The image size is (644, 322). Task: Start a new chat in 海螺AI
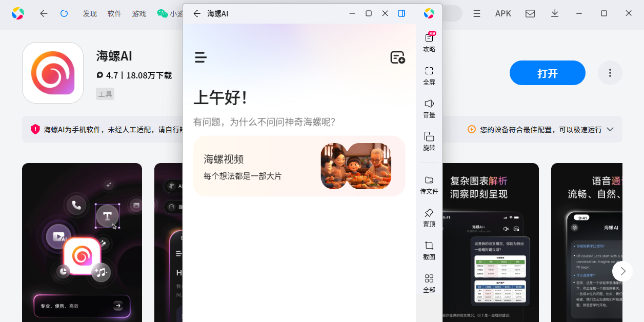click(397, 57)
